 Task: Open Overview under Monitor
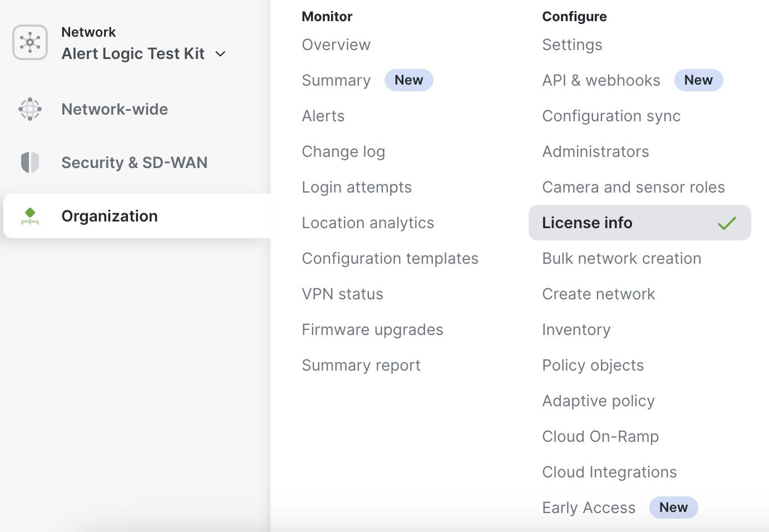click(x=336, y=45)
